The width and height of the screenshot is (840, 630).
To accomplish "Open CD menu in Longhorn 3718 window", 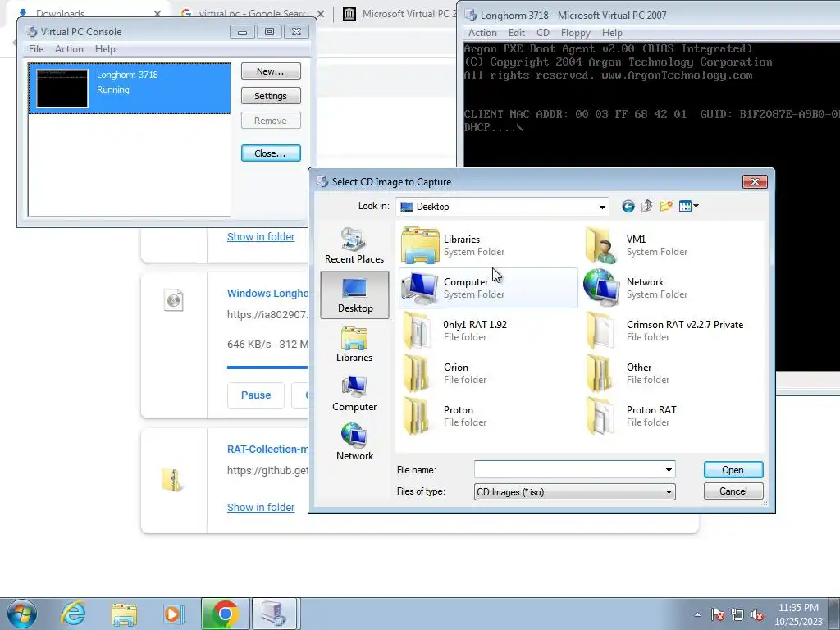I will click(543, 33).
